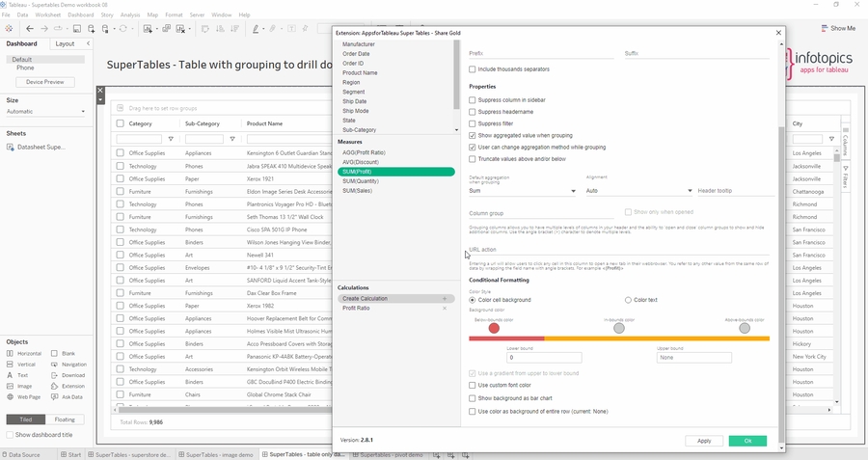Click the Save workbook toolbar icon
Image resolution: width=868 pixels, height=460 pixels.
pos(74,29)
